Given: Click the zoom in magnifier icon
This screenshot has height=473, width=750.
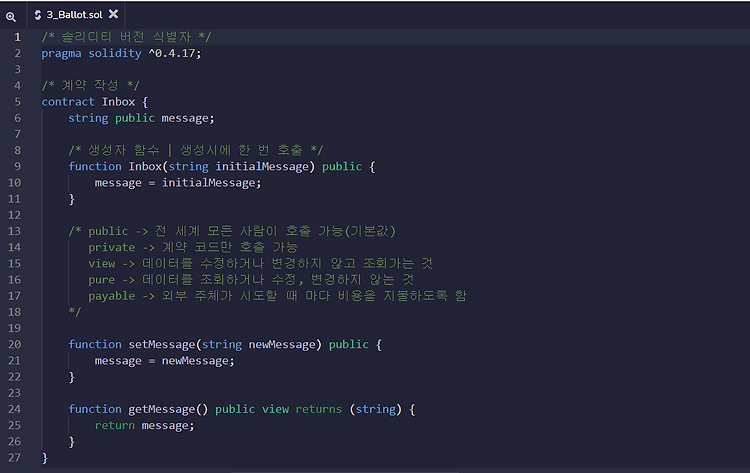Looking at the screenshot, I should click(11, 17).
